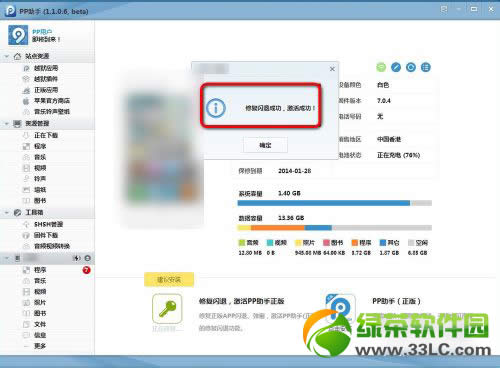Close the repair success dialog
The height and width of the screenshot is (368, 500).
coord(332,69)
